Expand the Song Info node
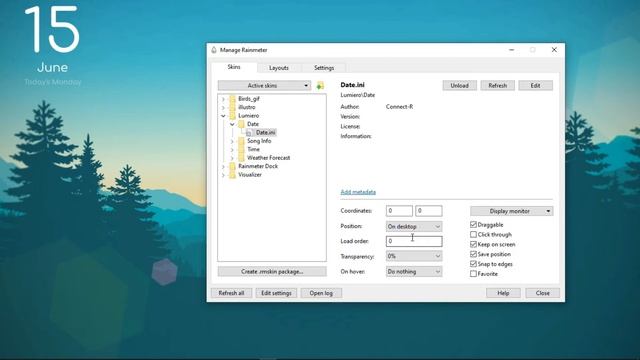 [x=232, y=141]
